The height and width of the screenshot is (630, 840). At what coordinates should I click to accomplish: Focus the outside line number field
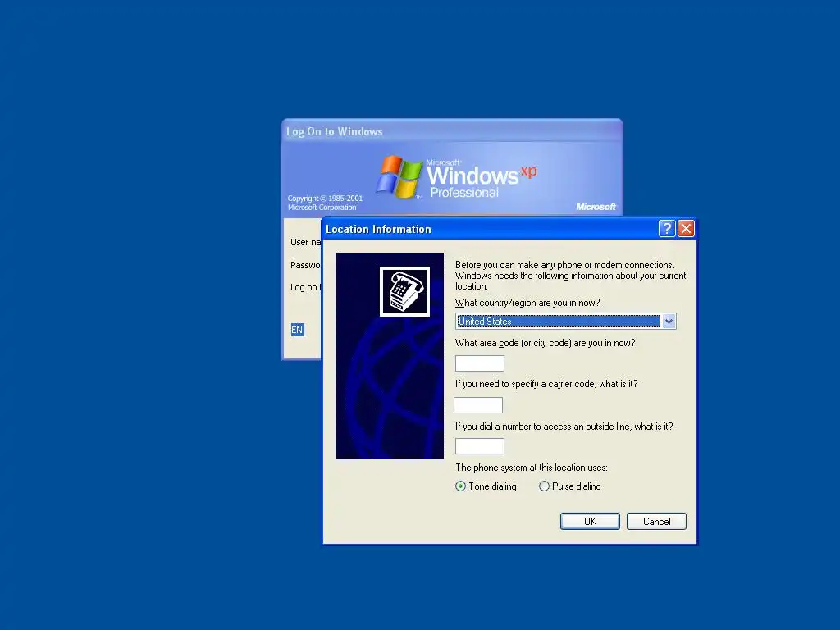coord(479,446)
